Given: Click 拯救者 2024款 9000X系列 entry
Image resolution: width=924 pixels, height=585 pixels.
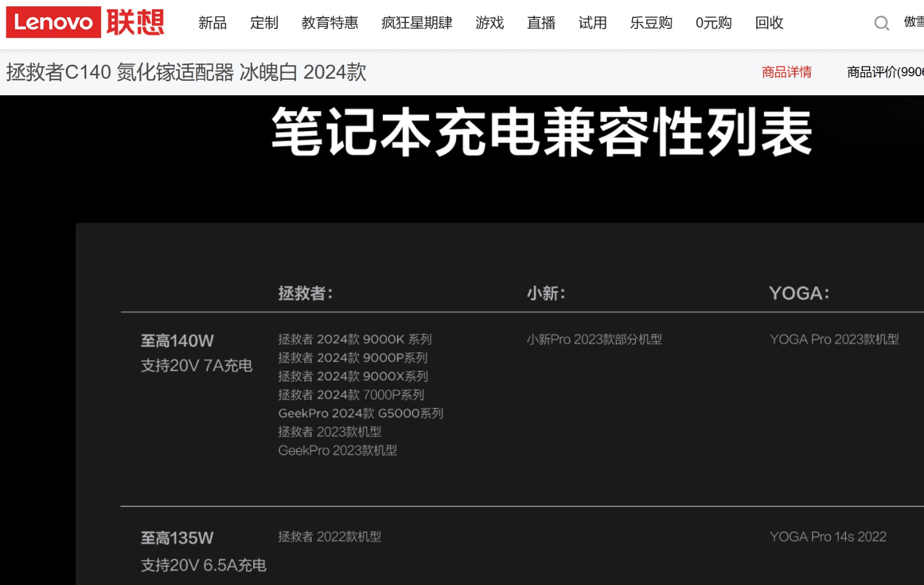Looking at the screenshot, I should tap(353, 376).
